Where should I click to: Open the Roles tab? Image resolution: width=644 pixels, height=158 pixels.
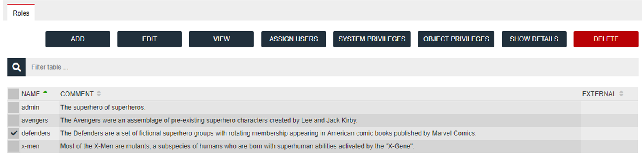(21, 13)
